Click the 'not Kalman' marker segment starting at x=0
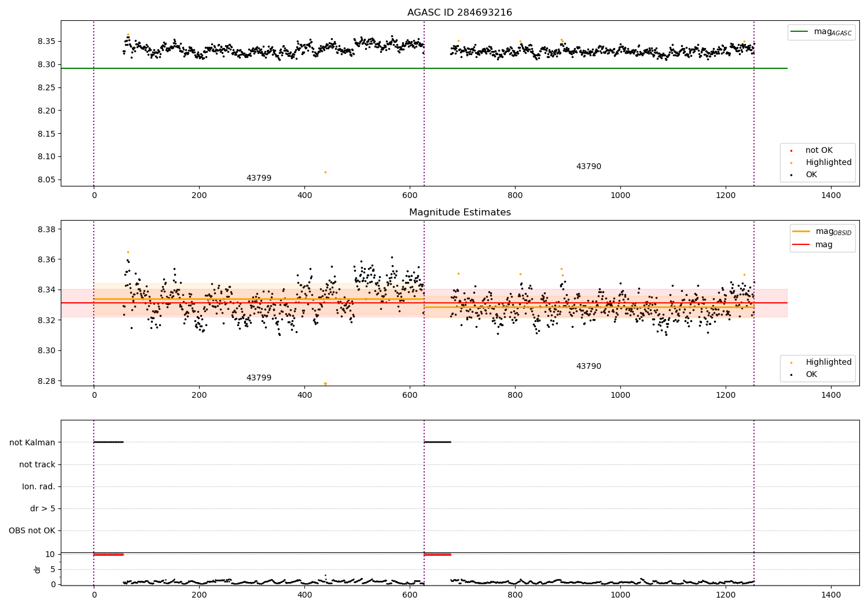This screenshot has height=608, width=868. coord(108,442)
